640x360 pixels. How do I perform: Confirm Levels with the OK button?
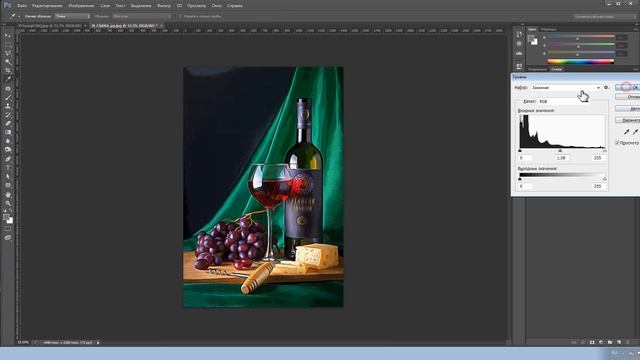627,87
